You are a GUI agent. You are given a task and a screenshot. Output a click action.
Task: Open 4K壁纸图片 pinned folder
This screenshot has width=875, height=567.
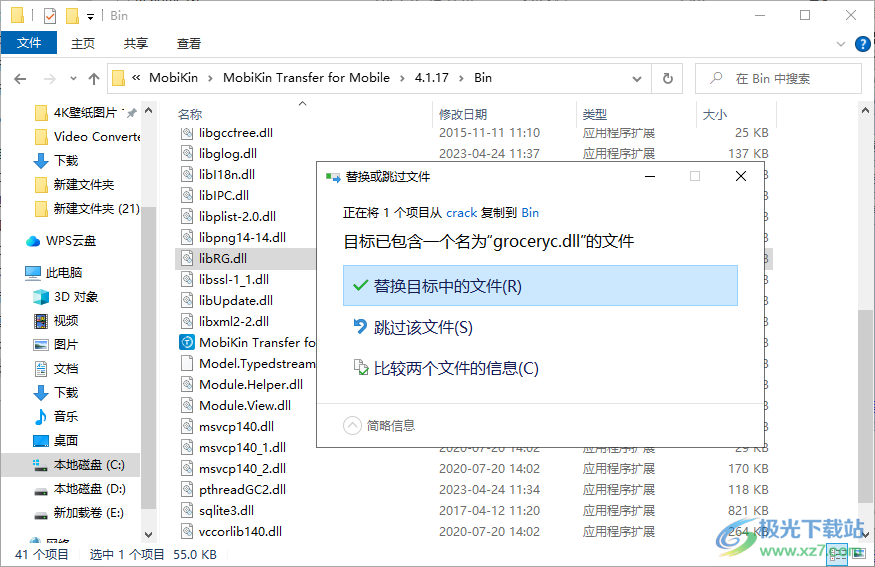click(84, 113)
